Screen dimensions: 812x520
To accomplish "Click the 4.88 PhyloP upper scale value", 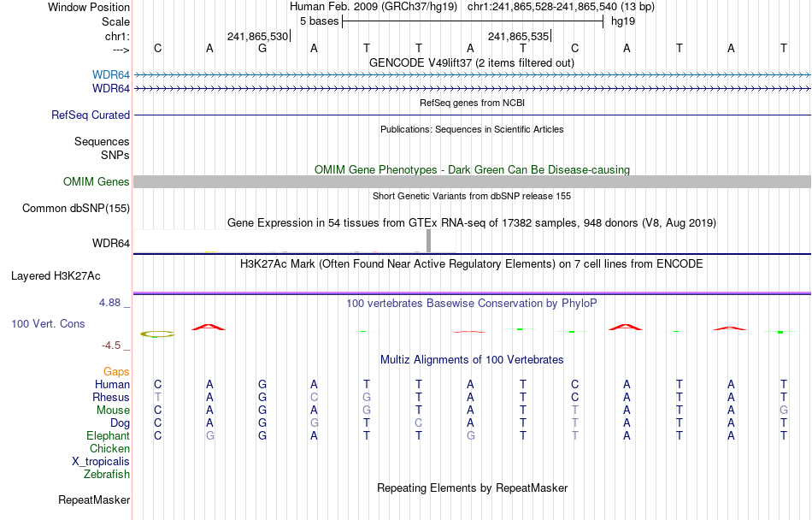I will [109, 303].
